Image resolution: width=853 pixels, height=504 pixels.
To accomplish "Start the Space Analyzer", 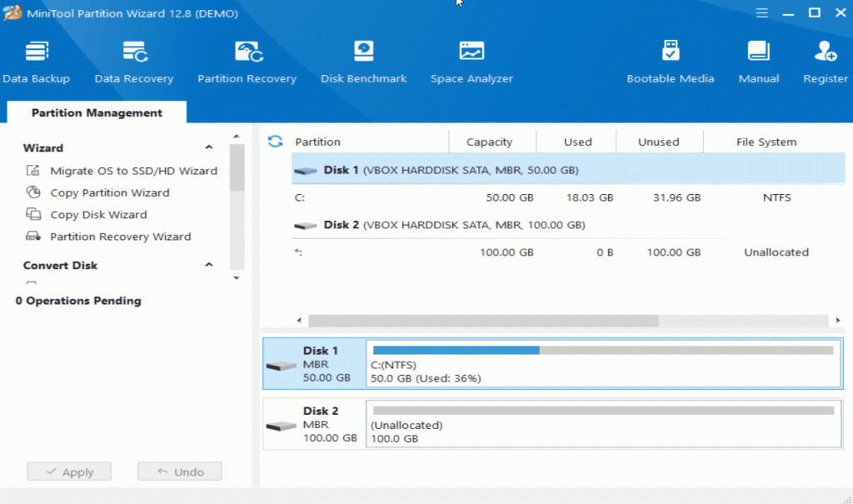I will point(471,61).
